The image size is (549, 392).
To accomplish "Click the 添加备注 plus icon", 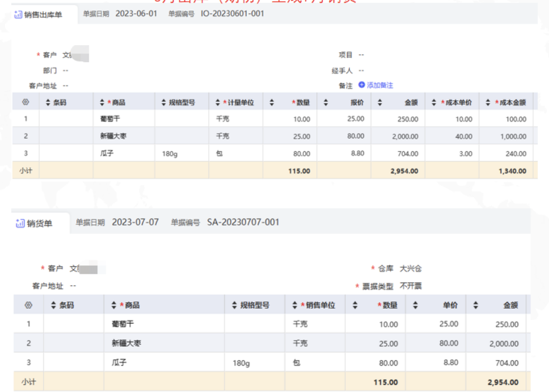I will tap(362, 85).
